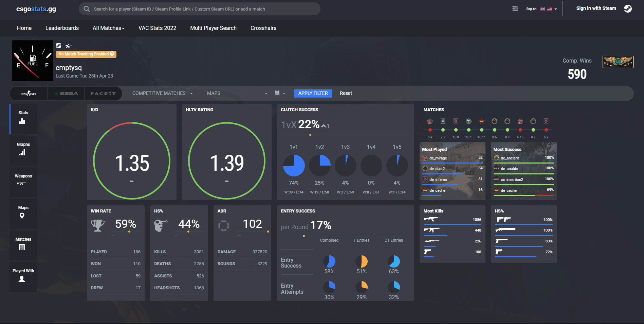Click the No Match Tracking Enabled badge
Screen dimensions: 644x324
[86, 54]
